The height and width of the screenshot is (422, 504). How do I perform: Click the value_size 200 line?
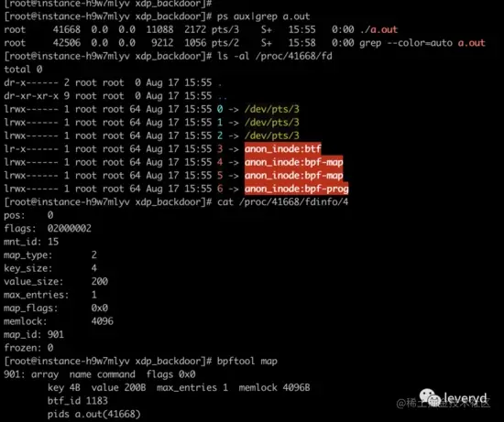click(x=56, y=282)
